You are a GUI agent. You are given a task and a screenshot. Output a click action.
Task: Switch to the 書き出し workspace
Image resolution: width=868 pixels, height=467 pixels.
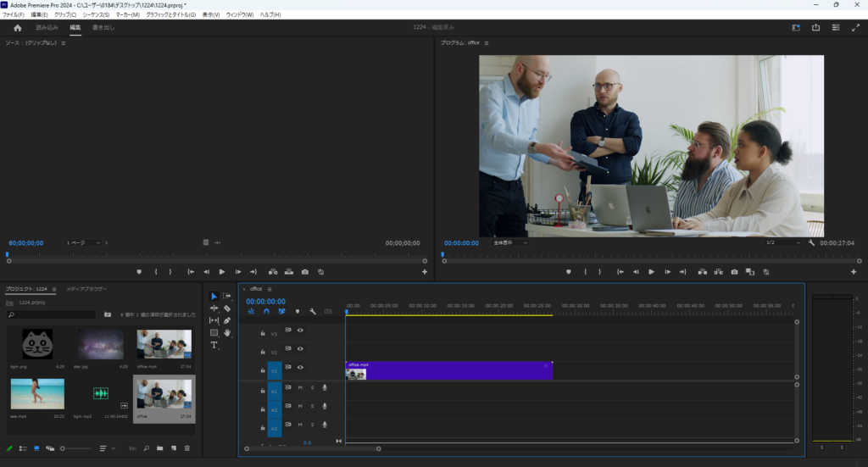click(103, 28)
